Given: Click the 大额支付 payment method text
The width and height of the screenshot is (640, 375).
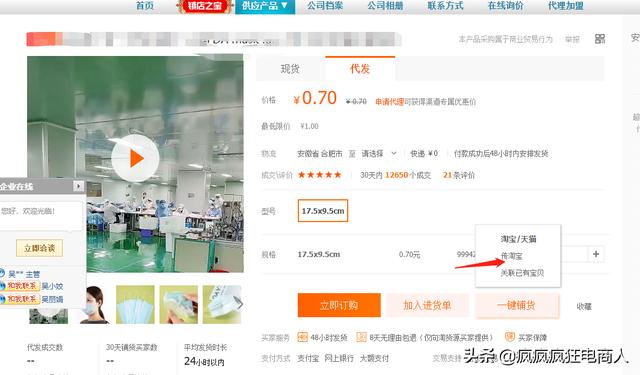Looking at the screenshot, I should point(374,358).
